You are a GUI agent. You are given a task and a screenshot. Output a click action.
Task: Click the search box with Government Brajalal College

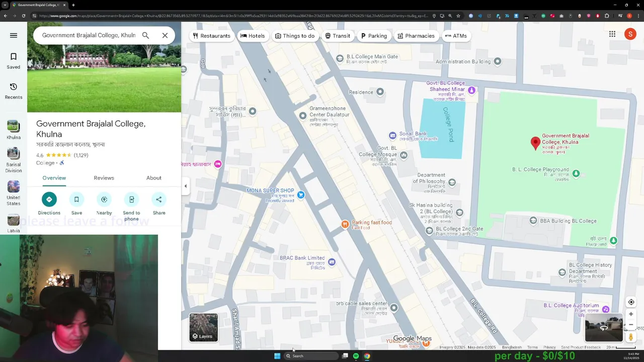pyautogui.click(x=89, y=35)
